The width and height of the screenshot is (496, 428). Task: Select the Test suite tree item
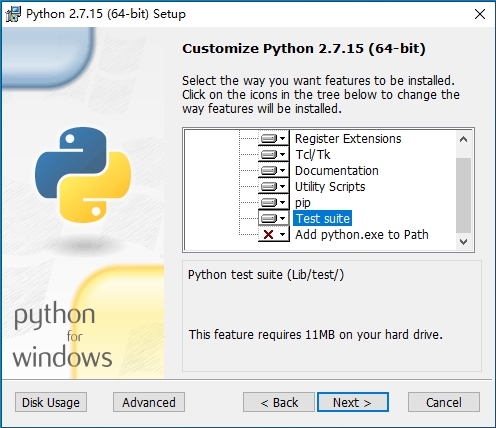(322, 218)
